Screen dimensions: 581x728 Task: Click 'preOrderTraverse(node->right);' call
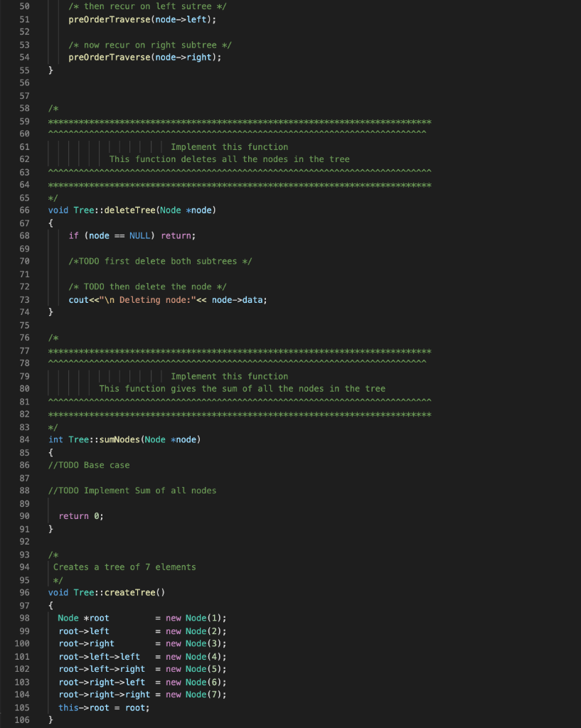pyautogui.click(x=145, y=58)
